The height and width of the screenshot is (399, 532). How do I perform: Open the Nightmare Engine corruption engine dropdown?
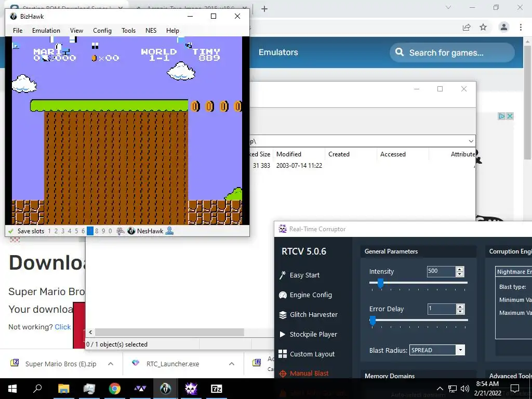(x=513, y=272)
